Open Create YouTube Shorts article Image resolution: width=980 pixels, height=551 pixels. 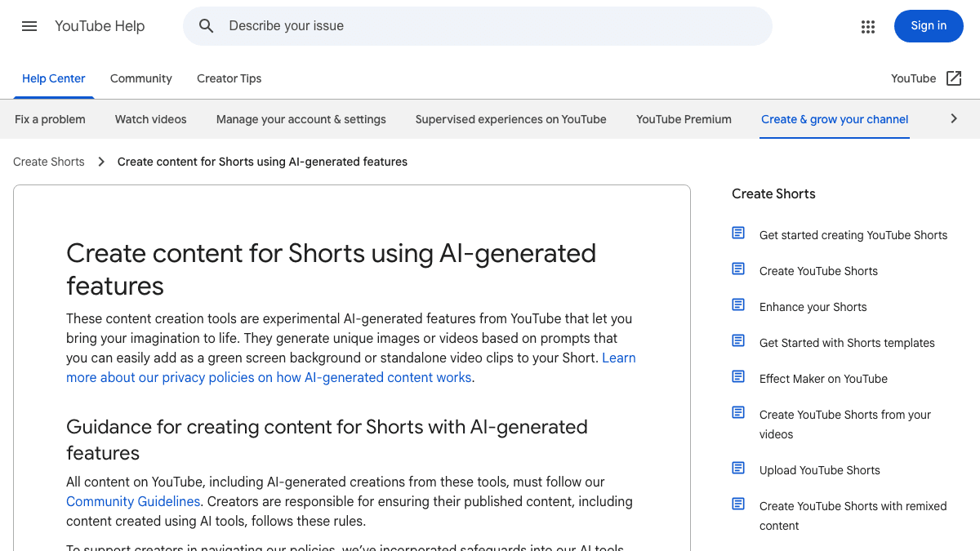click(818, 271)
